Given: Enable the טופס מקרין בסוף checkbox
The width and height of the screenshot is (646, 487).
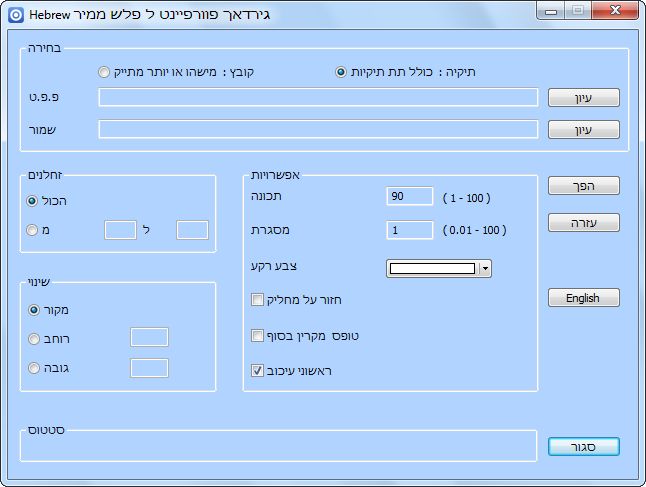Looking at the screenshot, I should [257, 335].
